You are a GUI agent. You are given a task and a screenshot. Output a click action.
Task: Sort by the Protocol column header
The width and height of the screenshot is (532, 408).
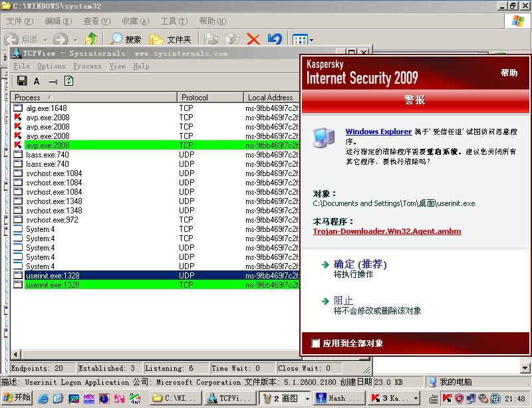click(x=210, y=97)
